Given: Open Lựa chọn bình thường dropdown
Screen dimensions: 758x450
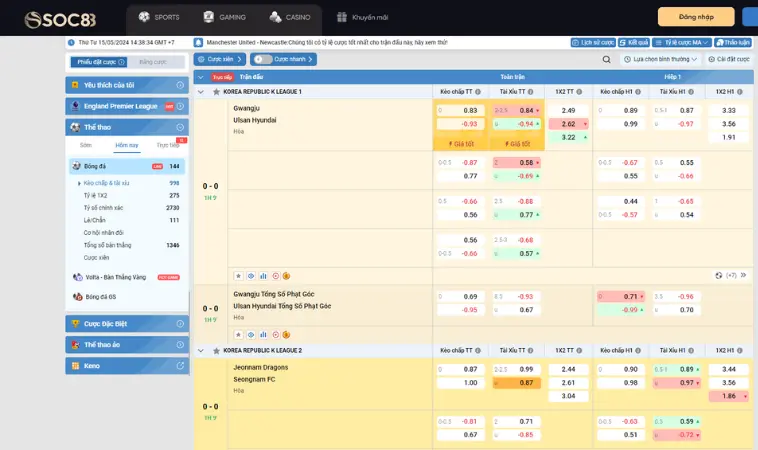Looking at the screenshot, I should 662,60.
